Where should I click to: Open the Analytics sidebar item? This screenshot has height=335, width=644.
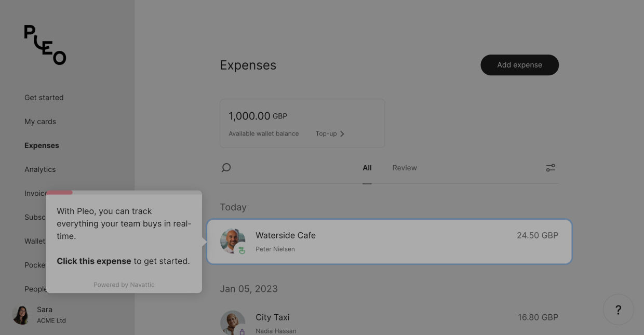tap(40, 169)
